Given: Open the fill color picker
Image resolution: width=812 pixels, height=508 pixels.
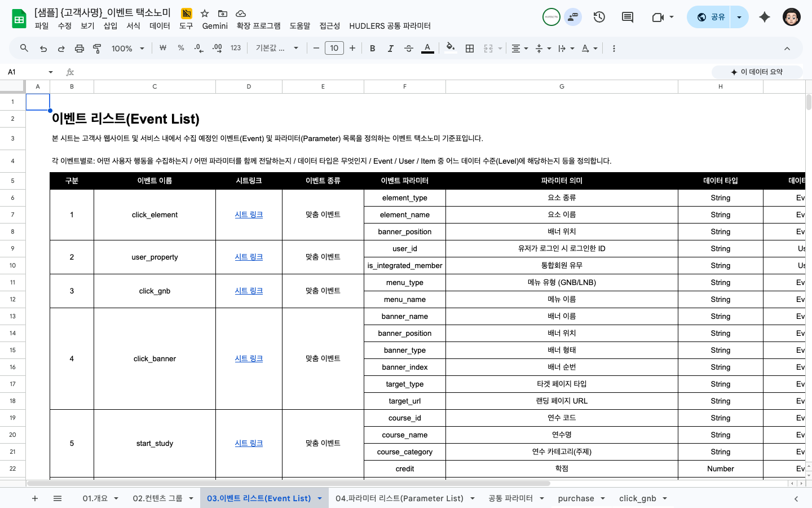Looking at the screenshot, I should [x=450, y=49].
